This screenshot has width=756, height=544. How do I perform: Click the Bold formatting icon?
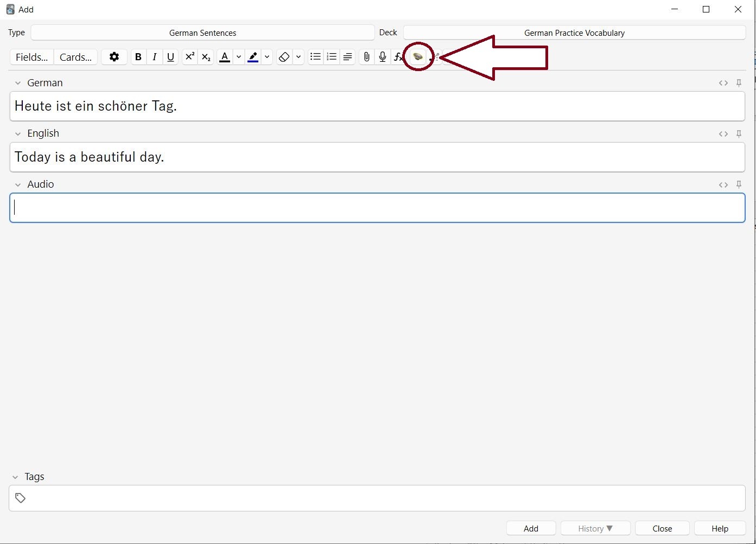coord(138,57)
